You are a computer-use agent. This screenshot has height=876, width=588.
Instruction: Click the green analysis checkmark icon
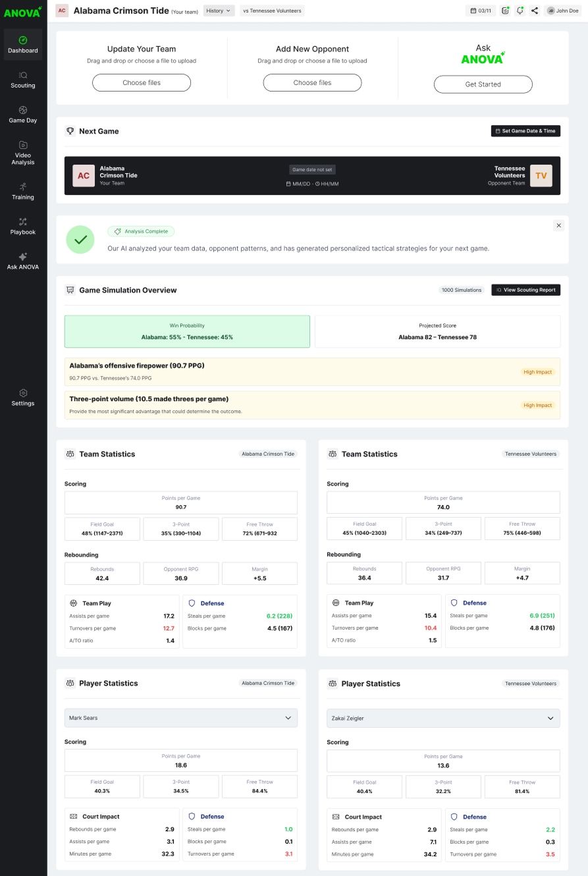[80, 240]
